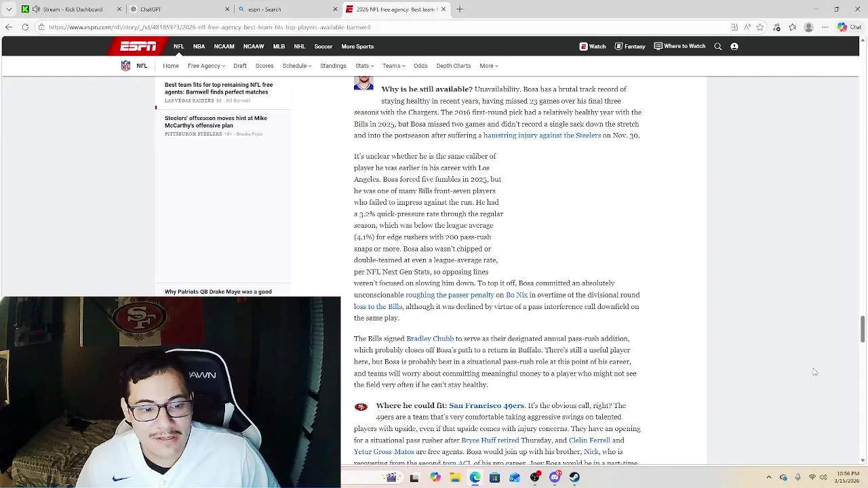
Task: Select NFL in the top sports bar
Action: click(x=178, y=46)
